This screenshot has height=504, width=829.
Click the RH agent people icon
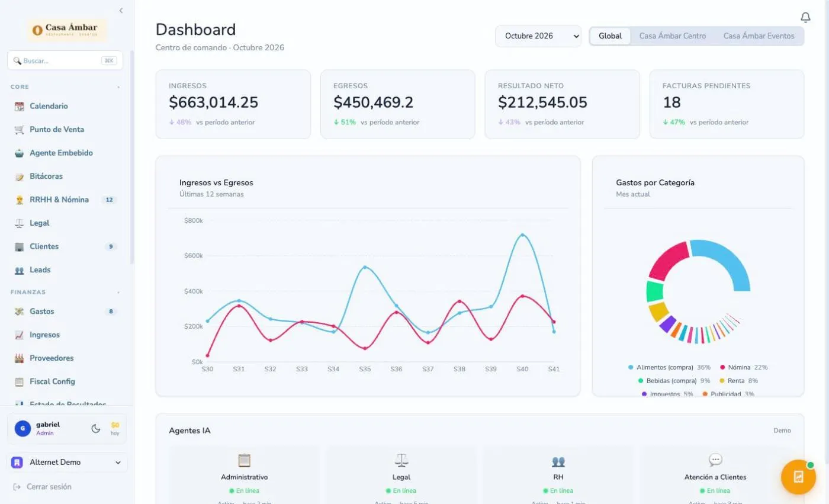coord(558,461)
